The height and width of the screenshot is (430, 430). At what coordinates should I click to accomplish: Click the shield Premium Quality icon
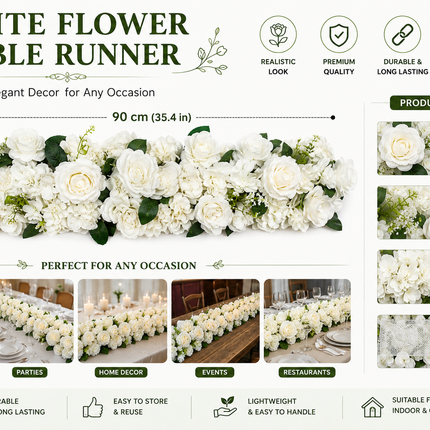[339, 34]
